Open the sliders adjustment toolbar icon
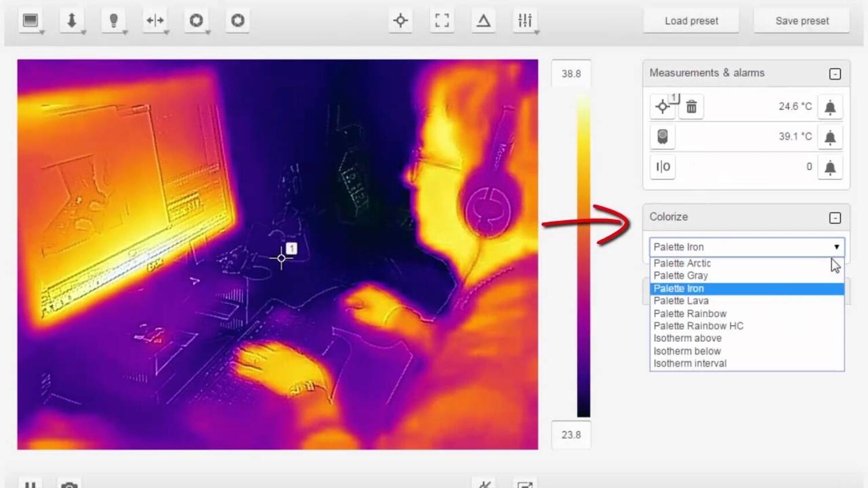 point(525,21)
